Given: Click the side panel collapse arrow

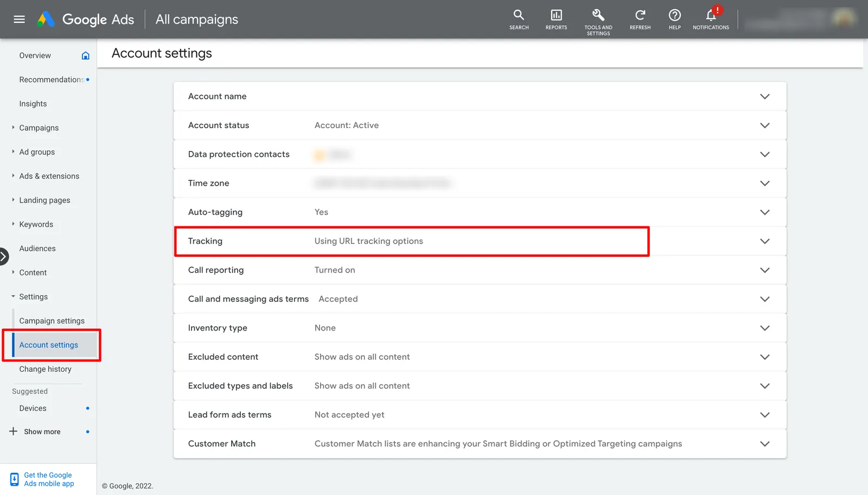Looking at the screenshot, I should (4, 256).
